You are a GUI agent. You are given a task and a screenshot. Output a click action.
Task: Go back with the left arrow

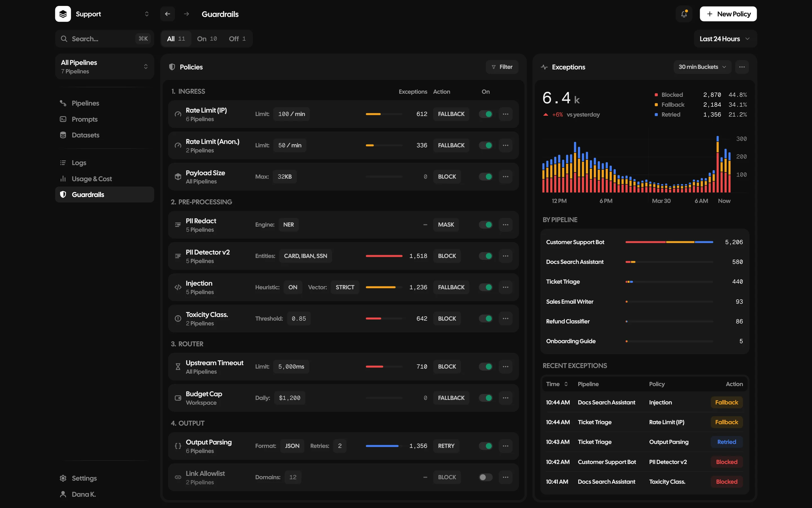(x=167, y=14)
